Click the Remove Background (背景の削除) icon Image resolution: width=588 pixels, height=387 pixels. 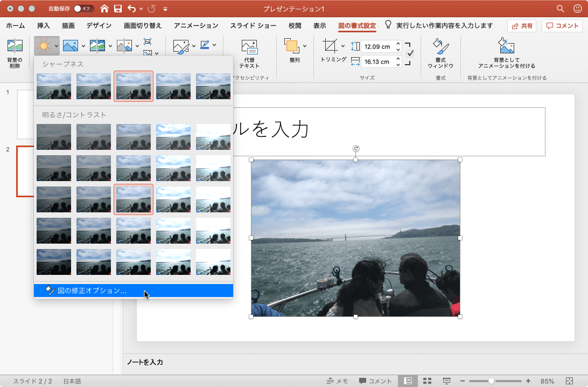pyautogui.click(x=15, y=46)
